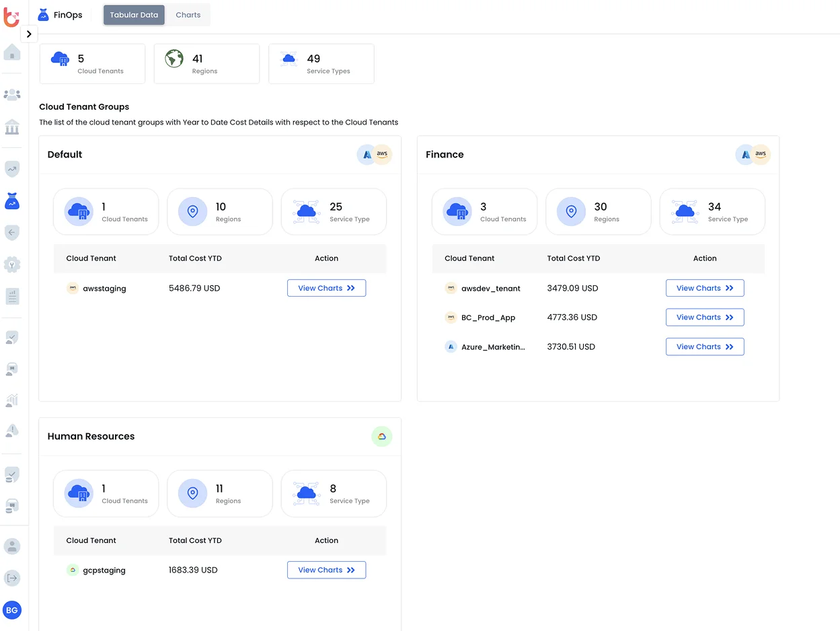Toggle the GCP badge on Human Resources header
840x631 pixels.
point(382,437)
